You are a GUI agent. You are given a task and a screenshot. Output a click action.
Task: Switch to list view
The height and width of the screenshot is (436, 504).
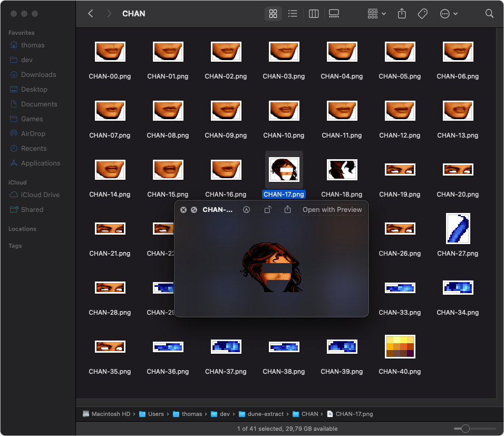click(293, 14)
